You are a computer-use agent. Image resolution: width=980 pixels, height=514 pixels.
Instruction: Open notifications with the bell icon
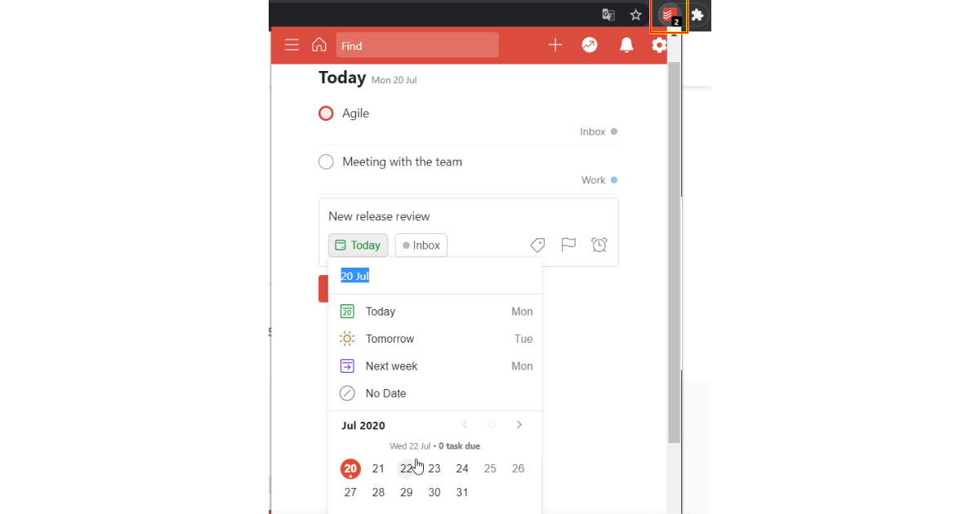[x=626, y=45]
